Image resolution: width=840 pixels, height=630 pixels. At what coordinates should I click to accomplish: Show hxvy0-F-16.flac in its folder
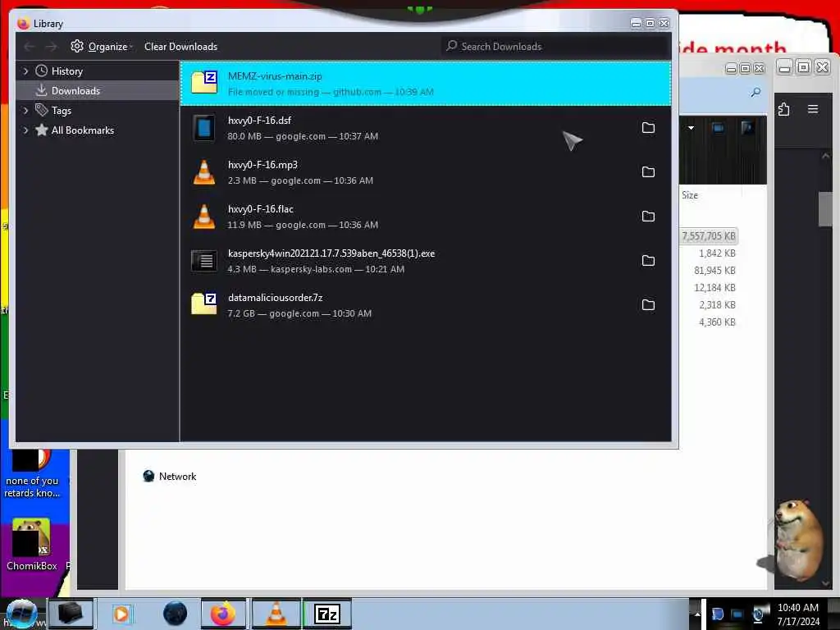[648, 216]
